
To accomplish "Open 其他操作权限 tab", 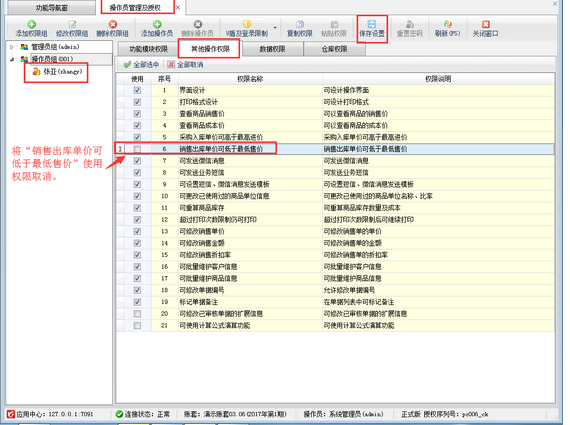I will 210,49.
